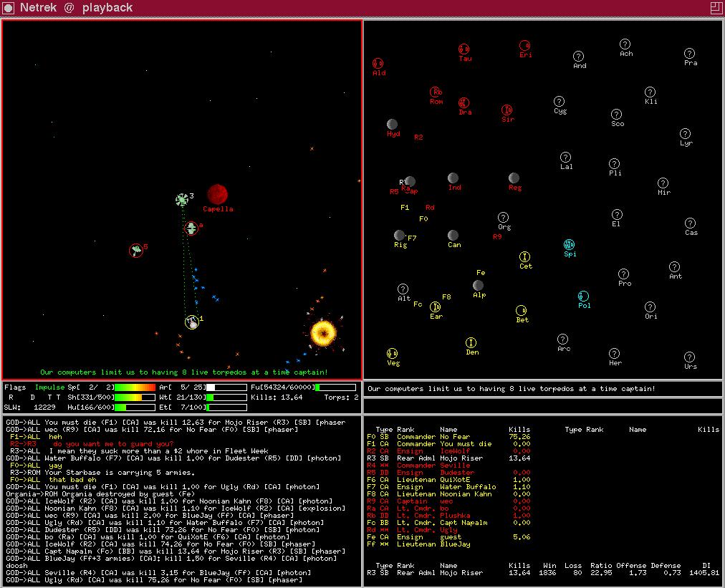Image resolution: width=725 pixels, height=588 pixels.
Task: Select planet Ind on the galactic map
Action: click(453, 178)
